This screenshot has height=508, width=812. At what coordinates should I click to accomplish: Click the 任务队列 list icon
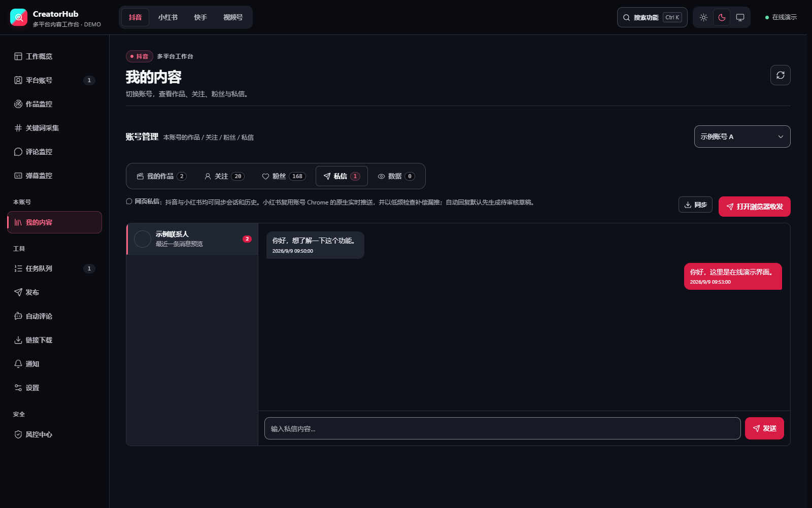tap(18, 268)
